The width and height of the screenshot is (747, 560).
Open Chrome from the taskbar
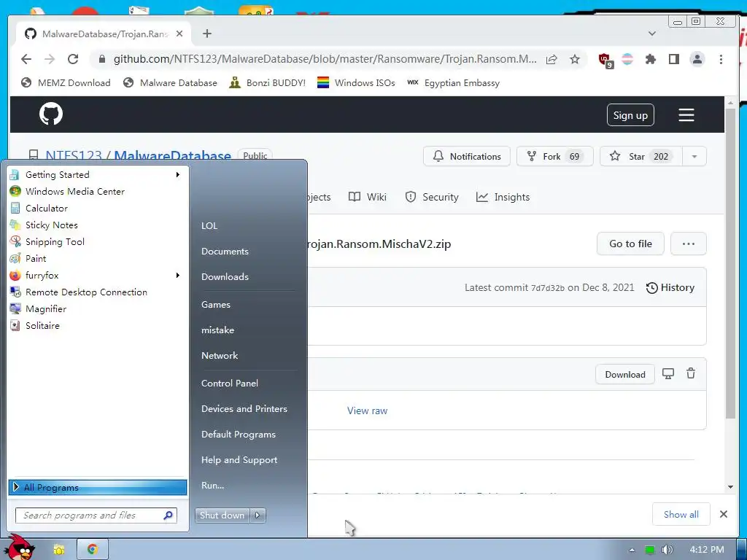[x=93, y=550]
